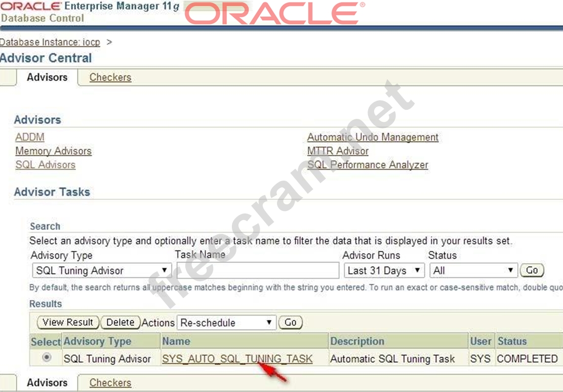
Task: Select the bottom Advisors tab
Action: 47,383
